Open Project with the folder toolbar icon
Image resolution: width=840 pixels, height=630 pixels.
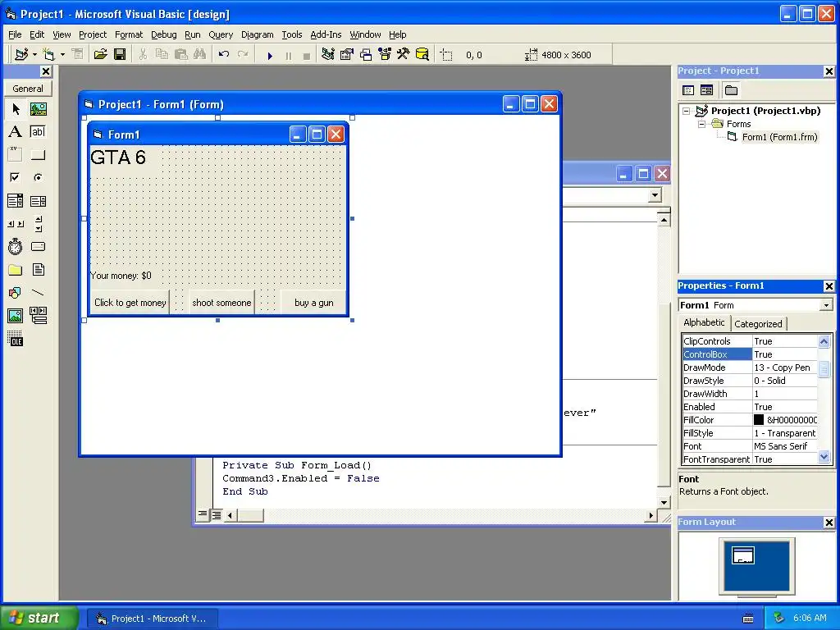pos(100,55)
